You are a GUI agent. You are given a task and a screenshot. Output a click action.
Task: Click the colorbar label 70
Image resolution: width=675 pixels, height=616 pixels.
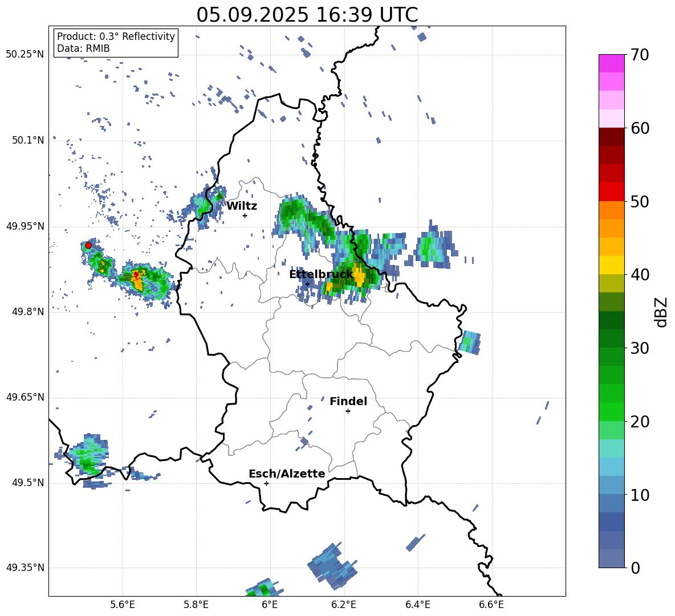pyautogui.click(x=640, y=55)
